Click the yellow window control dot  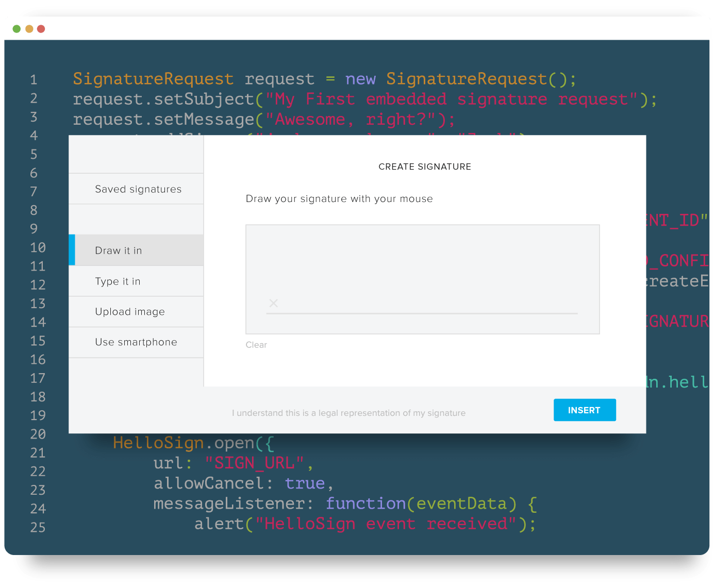pyautogui.click(x=29, y=29)
